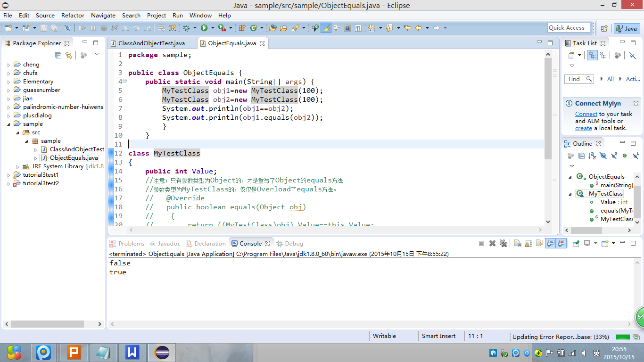Click the Java perspective button
This screenshot has height=362, width=644.
[626, 28]
